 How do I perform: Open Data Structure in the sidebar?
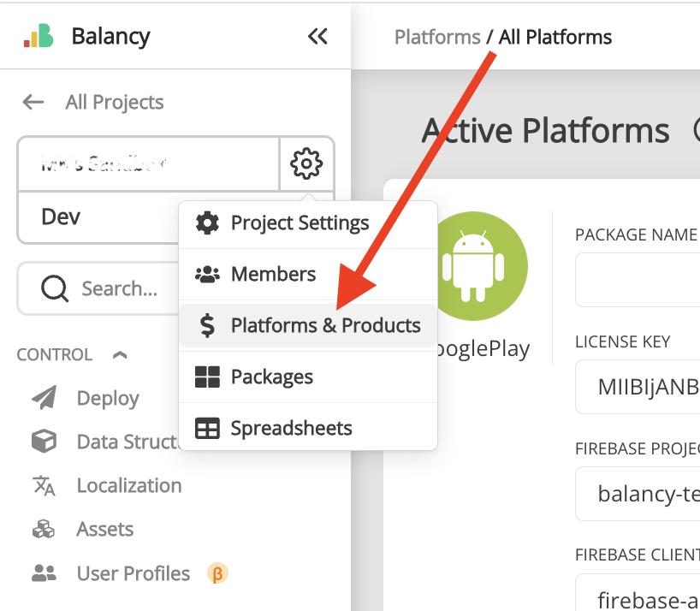point(128,442)
